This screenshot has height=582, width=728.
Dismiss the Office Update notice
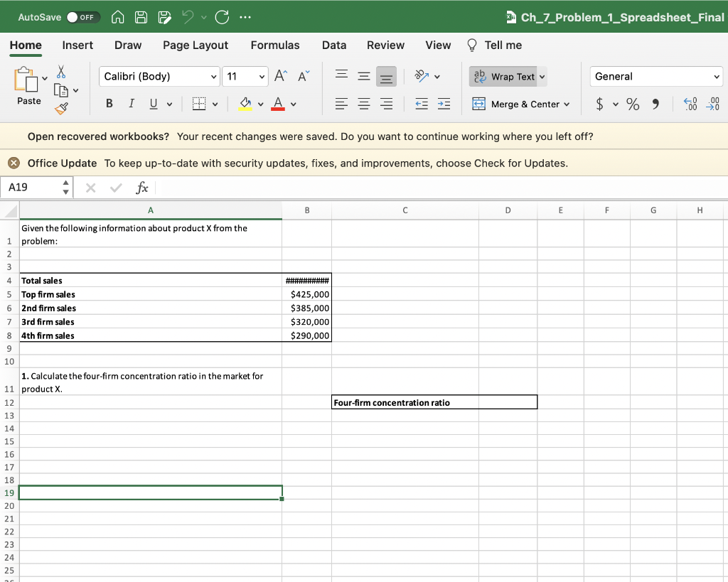pos(14,163)
